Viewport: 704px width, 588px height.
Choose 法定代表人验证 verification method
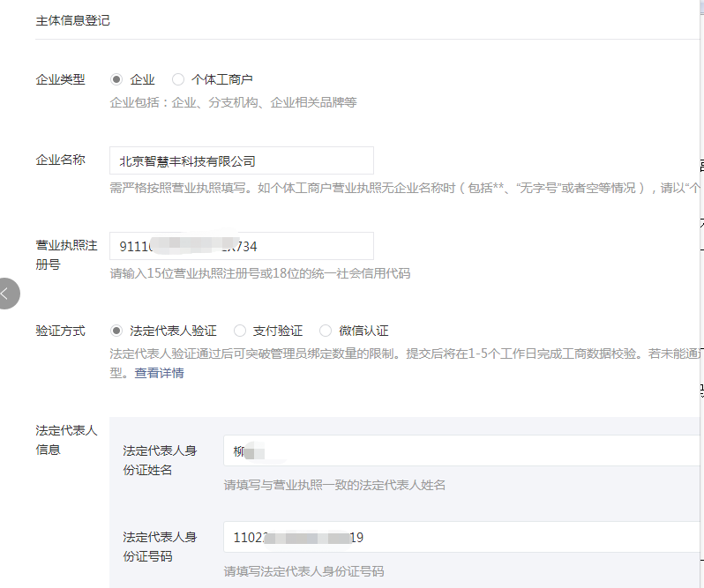tap(116, 331)
